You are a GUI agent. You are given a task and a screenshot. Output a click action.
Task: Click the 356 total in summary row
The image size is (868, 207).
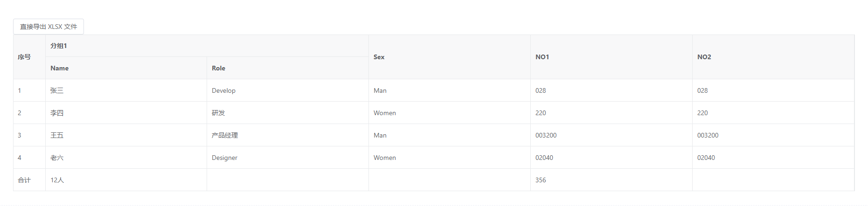[541, 180]
